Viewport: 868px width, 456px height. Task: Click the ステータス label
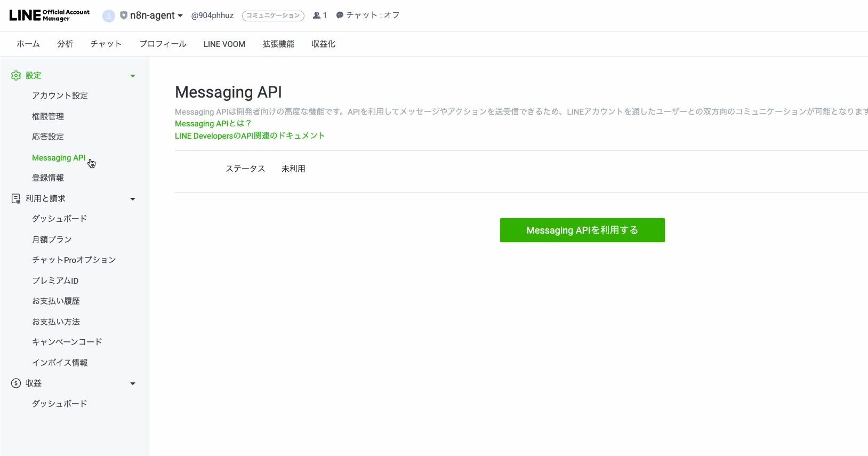click(245, 169)
